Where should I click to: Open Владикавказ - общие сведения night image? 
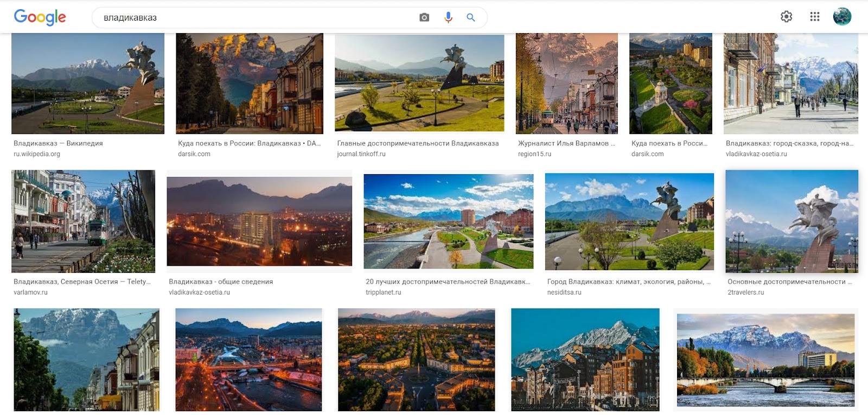259,221
